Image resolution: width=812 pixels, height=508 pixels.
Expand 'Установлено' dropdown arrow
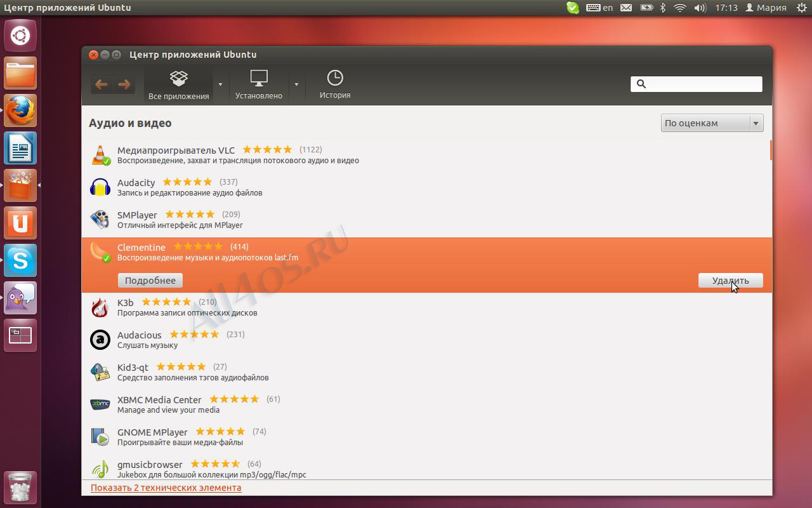click(296, 84)
